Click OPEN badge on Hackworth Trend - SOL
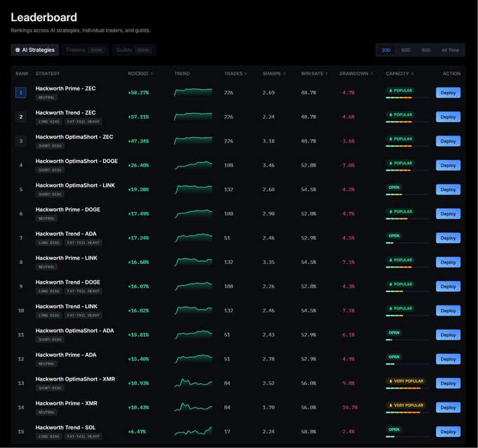478x448 pixels. [x=394, y=430]
